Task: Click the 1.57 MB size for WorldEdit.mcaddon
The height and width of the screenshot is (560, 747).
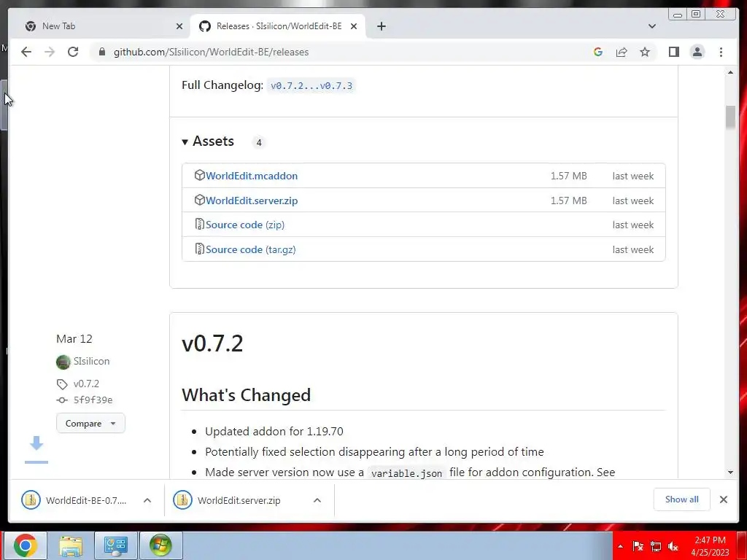Action: click(x=569, y=176)
